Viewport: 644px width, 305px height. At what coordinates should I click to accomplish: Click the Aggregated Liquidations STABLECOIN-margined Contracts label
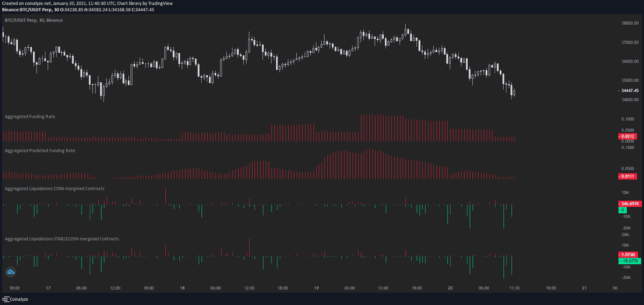click(62, 238)
